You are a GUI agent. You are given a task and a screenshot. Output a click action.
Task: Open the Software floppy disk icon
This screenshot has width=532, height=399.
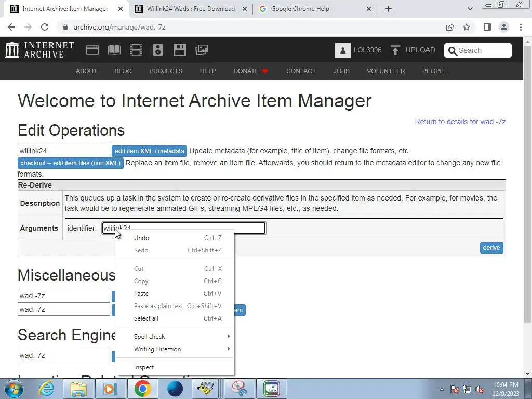[179, 50]
